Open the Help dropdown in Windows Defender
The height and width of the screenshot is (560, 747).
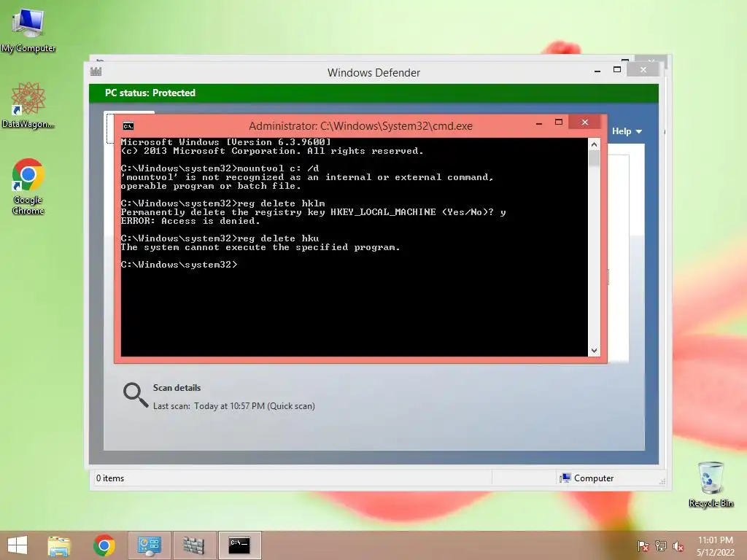click(x=627, y=131)
